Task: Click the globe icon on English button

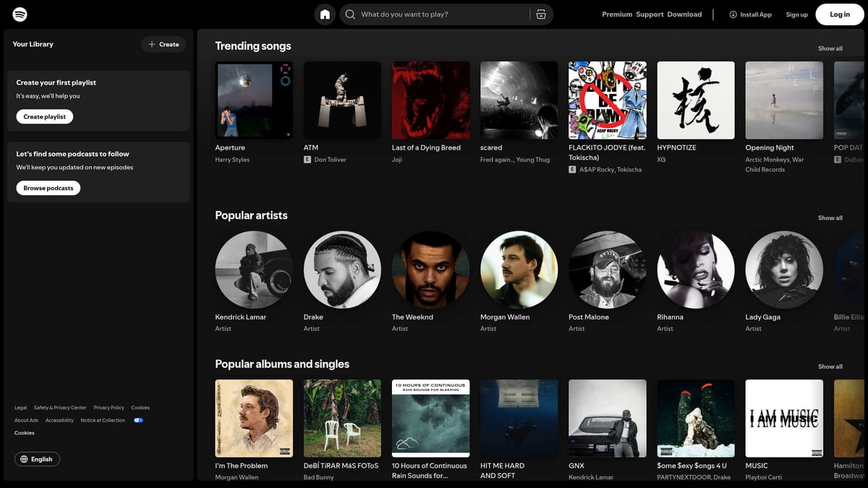Action: [x=25, y=459]
